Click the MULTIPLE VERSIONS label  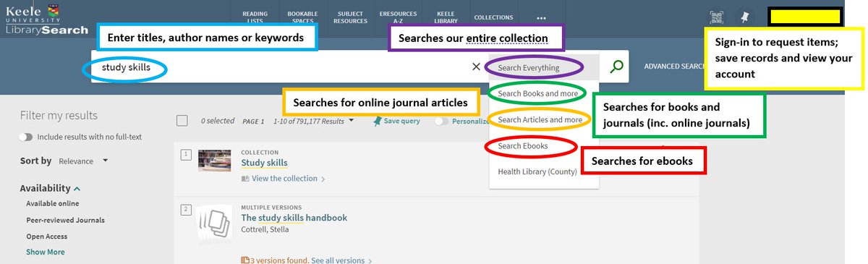271,208
